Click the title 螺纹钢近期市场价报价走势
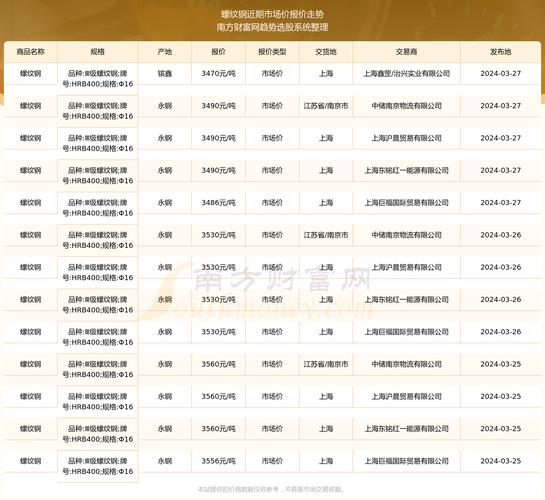 pos(272,14)
